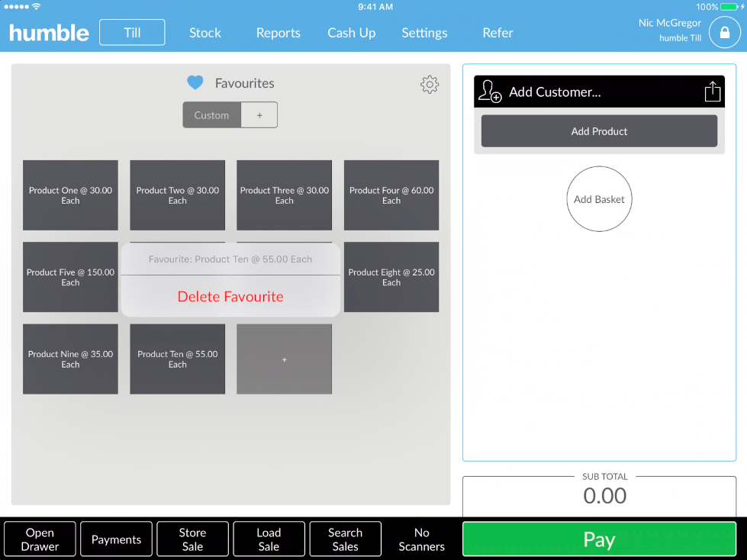Open Search Sales from the bottom bar
The height and width of the screenshot is (560, 747).
pyautogui.click(x=346, y=539)
